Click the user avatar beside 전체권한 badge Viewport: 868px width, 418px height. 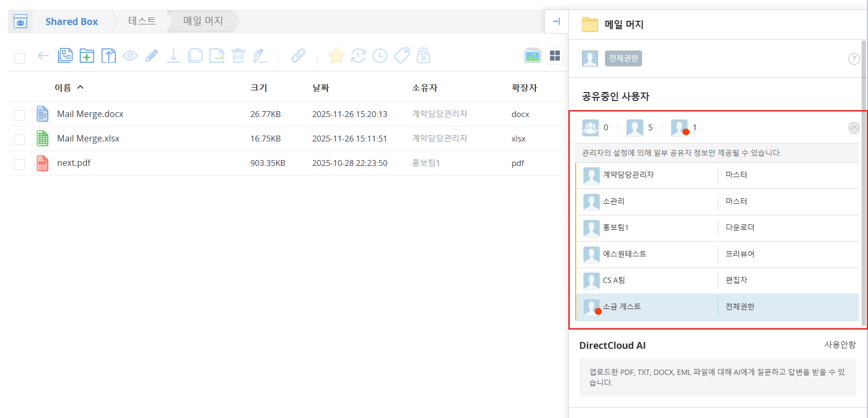pyautogui.click(x=590, y=58)
